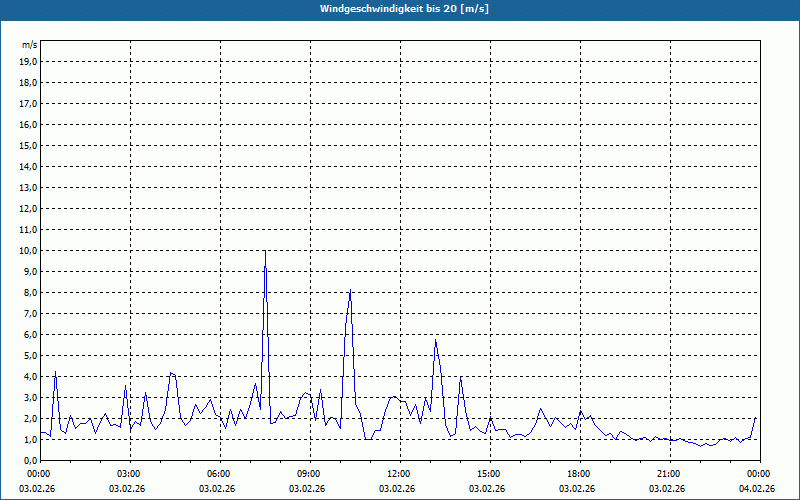Click the 2,0 y-axis value label
Viewport: 800px width, 500px height.
(29, 418)
